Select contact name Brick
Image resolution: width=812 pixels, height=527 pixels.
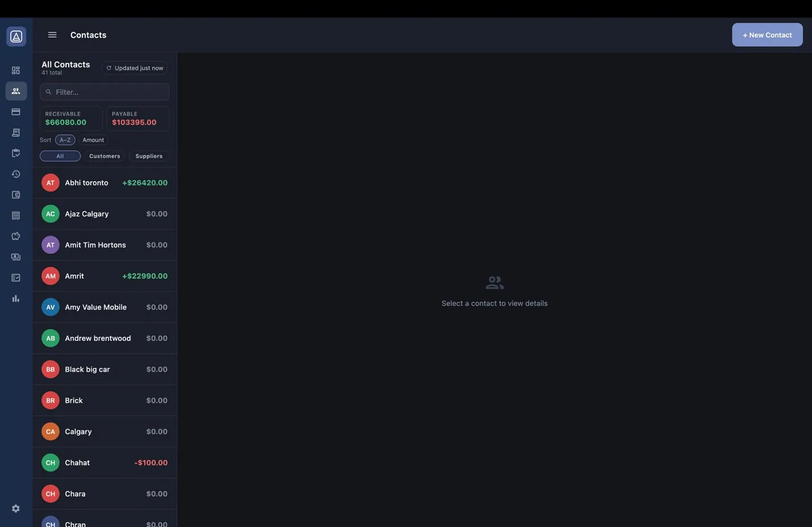(x=74, y=400)
